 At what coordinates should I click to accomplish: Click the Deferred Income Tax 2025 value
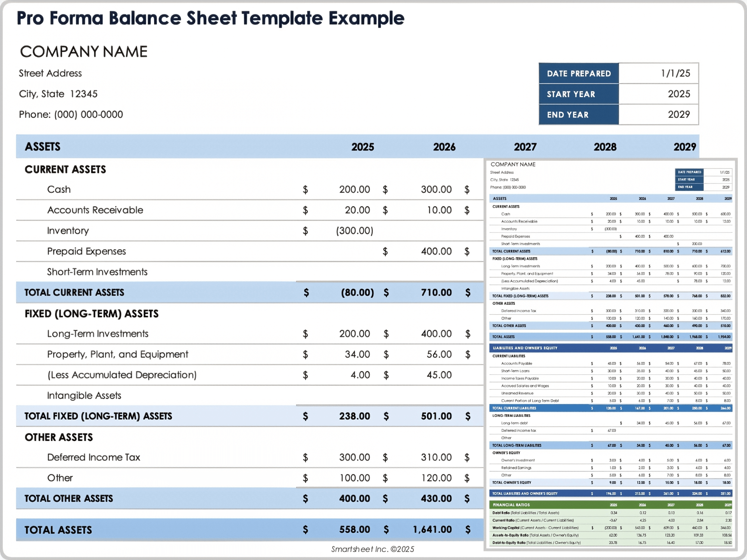354,457
